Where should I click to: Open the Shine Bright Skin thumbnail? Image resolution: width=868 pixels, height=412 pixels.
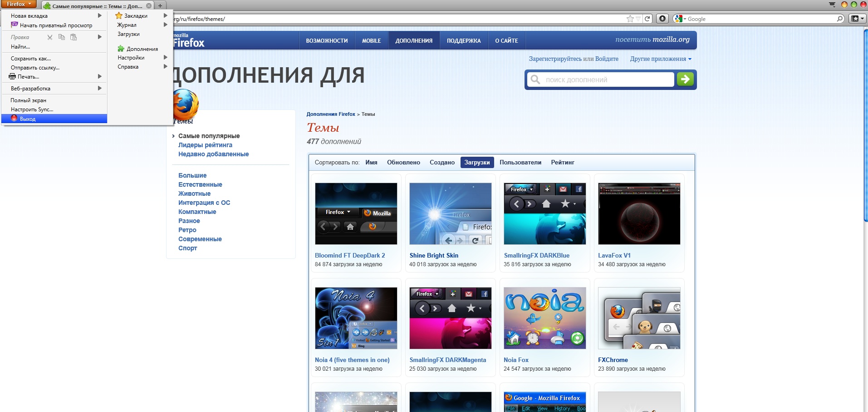tap(451, 213)
